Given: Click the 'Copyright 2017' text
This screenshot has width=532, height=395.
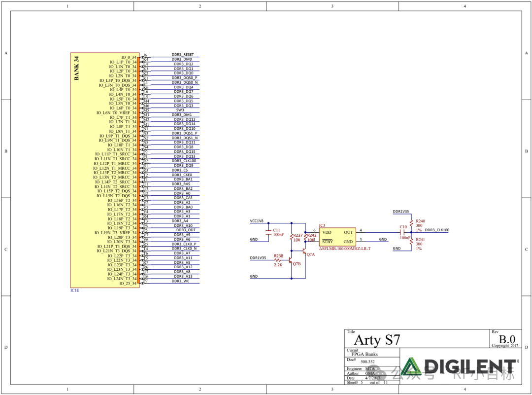Looking at the screenshot, I should coord(505,345).
